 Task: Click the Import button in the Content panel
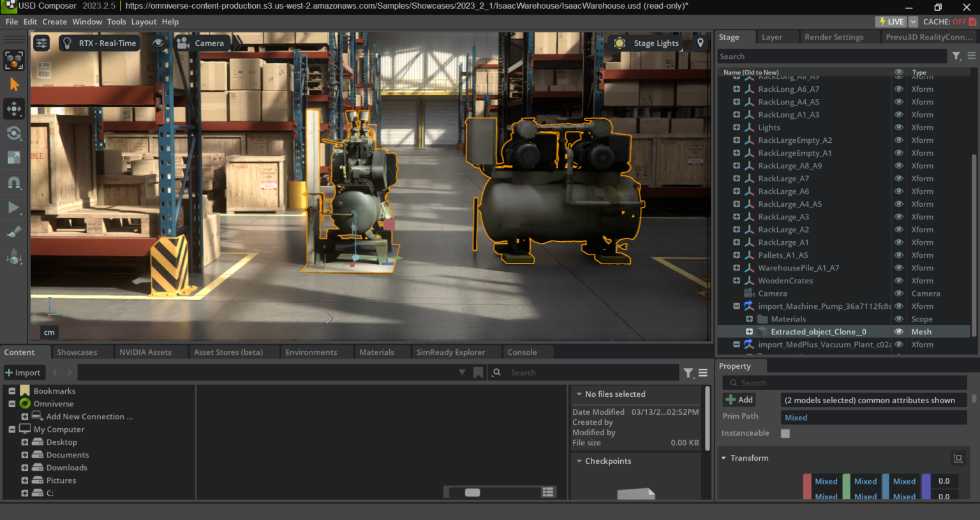click(24, 372)
